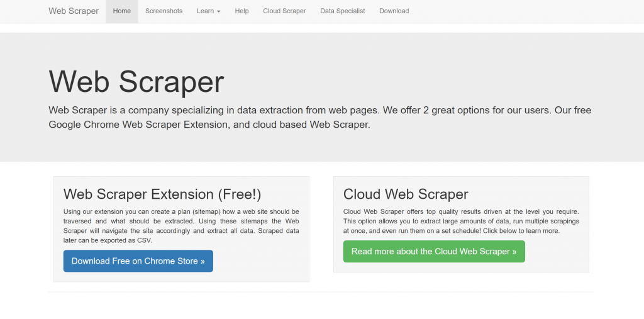Select the Cloud Web Scraper panel heading
This screenshot has width=644, height=319.
(x=406, y=194)
